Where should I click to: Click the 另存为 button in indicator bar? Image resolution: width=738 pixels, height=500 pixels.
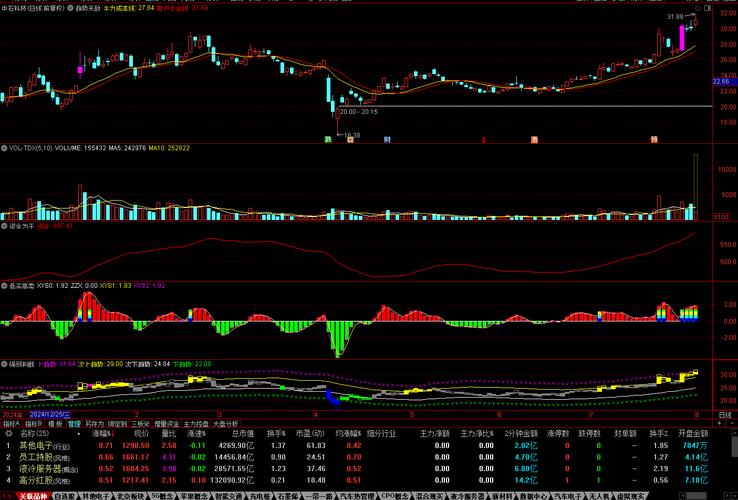point(94,423)
